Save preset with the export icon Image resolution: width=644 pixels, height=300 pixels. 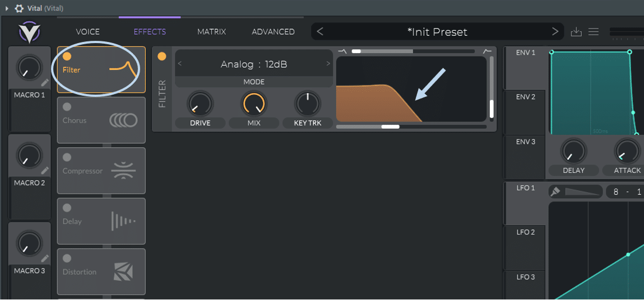tap(576, 31)
